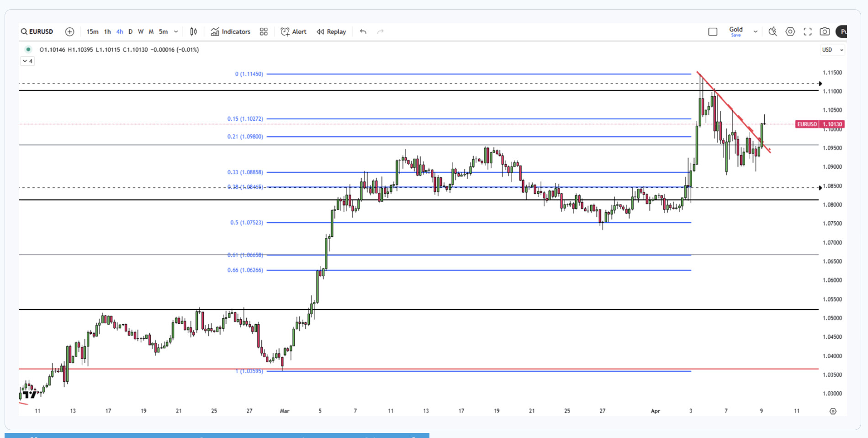Switch to the 15m timeframe
868x438 pixels.
pos(92,32)
